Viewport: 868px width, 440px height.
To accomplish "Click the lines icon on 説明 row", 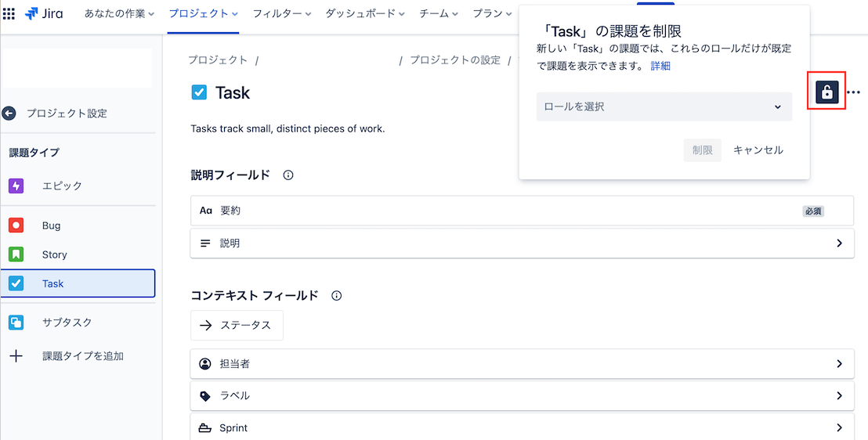I will click(x=205, y=243).
